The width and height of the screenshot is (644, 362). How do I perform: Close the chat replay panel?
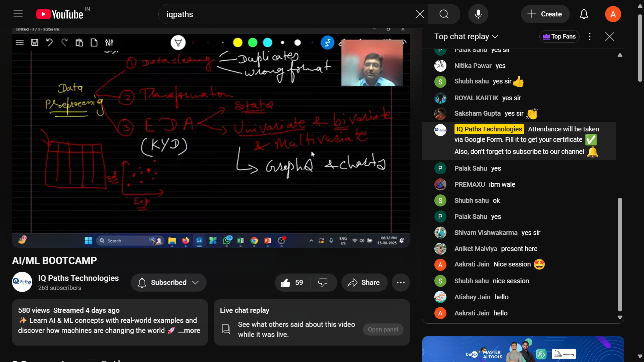point(609,37)
